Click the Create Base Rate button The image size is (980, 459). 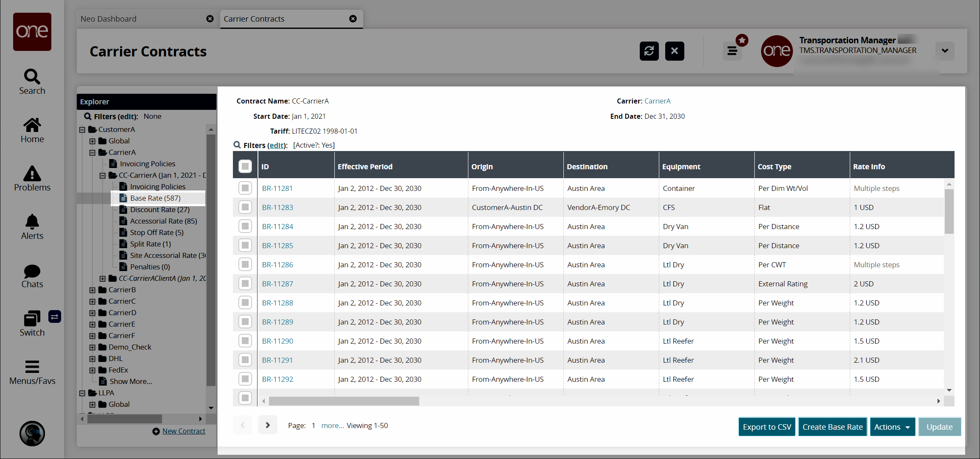[832, 427]
